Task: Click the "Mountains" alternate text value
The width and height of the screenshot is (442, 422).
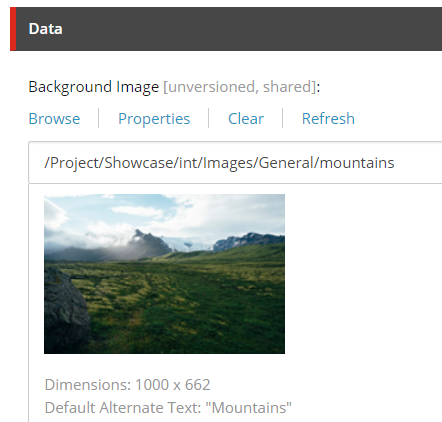Action: (249, 408)
